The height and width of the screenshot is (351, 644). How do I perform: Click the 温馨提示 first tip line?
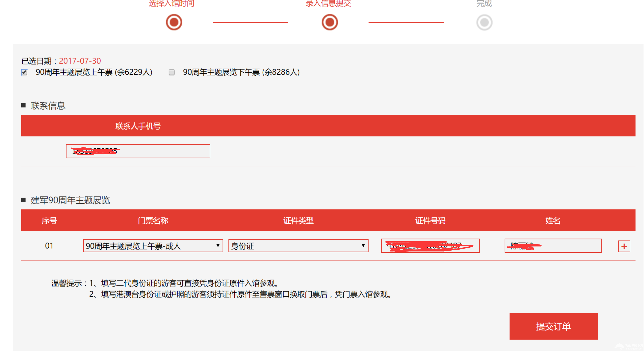click(165, 283)
